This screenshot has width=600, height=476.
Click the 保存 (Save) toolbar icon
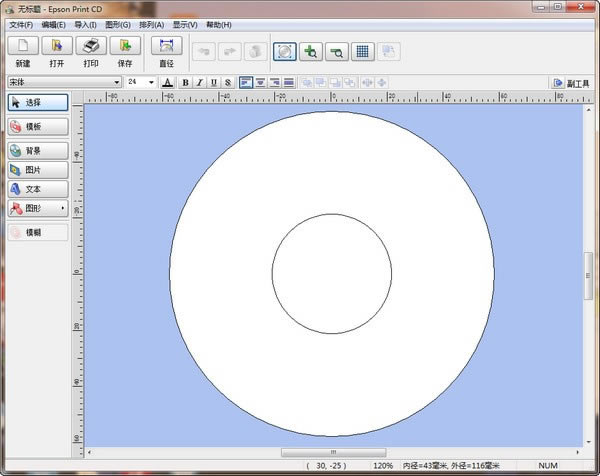click(x=125, y=47)
